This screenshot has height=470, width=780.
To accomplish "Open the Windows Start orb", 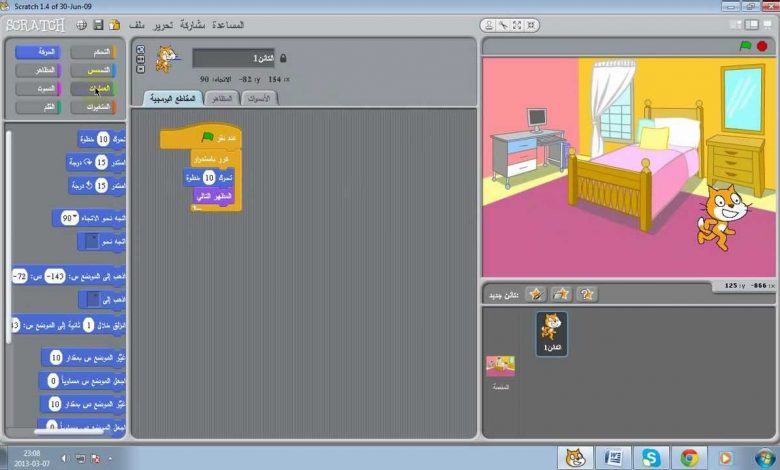I will click(x=765, y=458).
